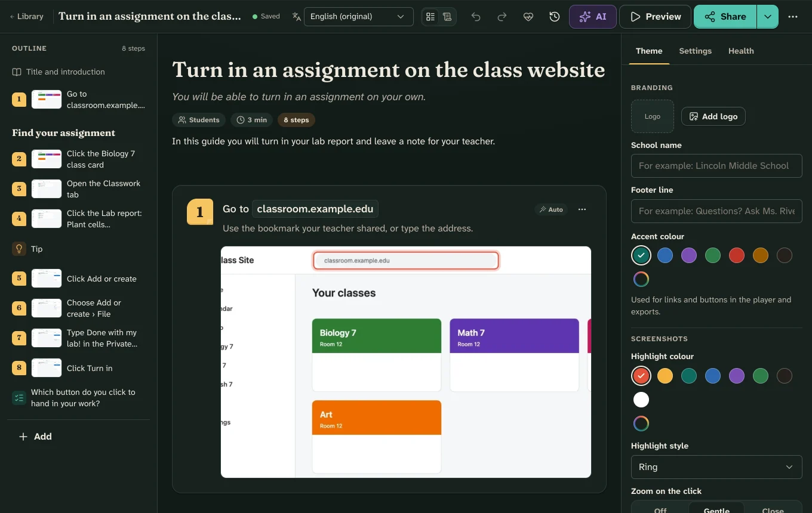Go back to the Library
Viewport: 812px width, 513px height.
pos(27,17)
